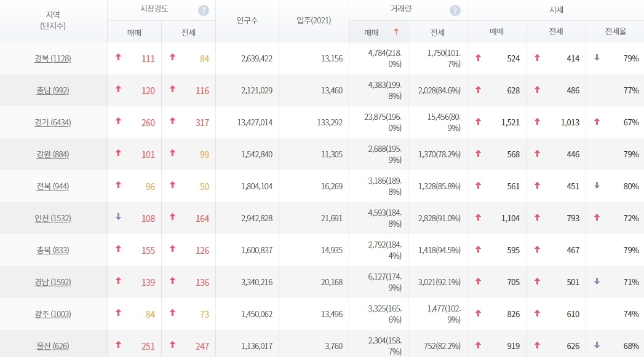Click red up arrow beside 울산 시세 전세 626
644x357 pixels.
[x=537, y=345]
